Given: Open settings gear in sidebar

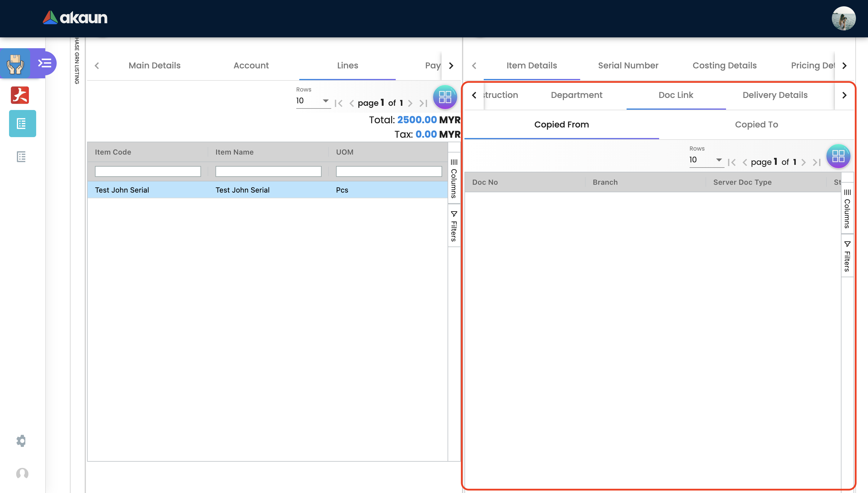Looking at the screenshot, I should point(21,441).
